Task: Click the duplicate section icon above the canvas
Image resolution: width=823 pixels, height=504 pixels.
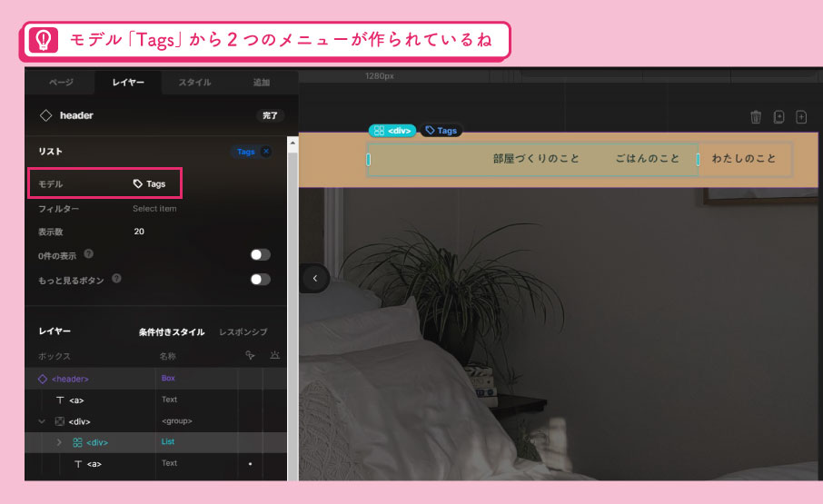Action: [x=778, y=116]
